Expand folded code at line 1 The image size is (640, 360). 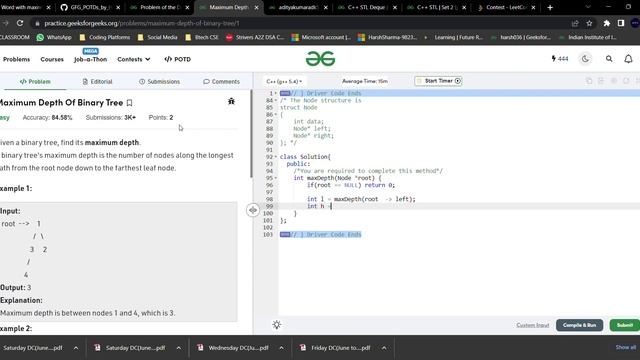pyautogui.click(x=276, y=93)
